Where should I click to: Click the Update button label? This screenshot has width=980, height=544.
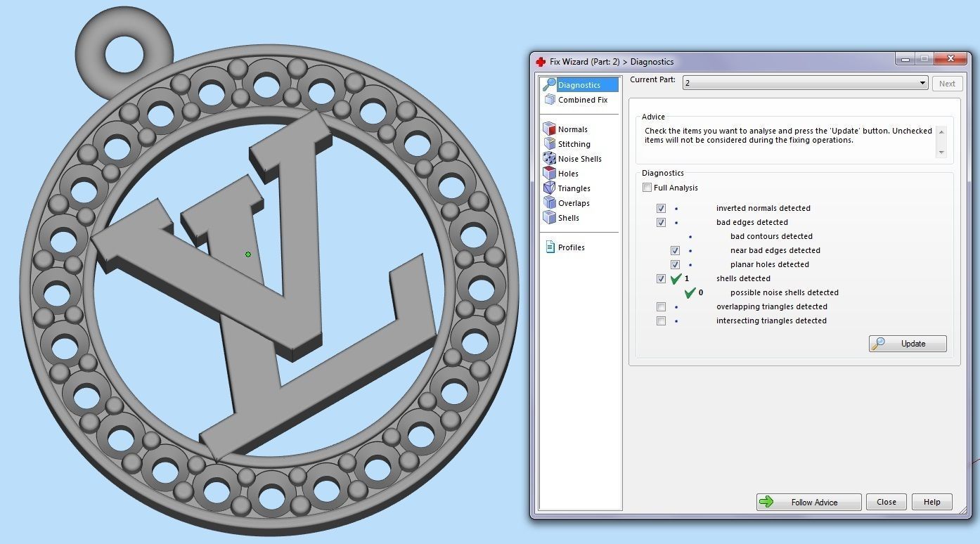click(x=913, y=344)
